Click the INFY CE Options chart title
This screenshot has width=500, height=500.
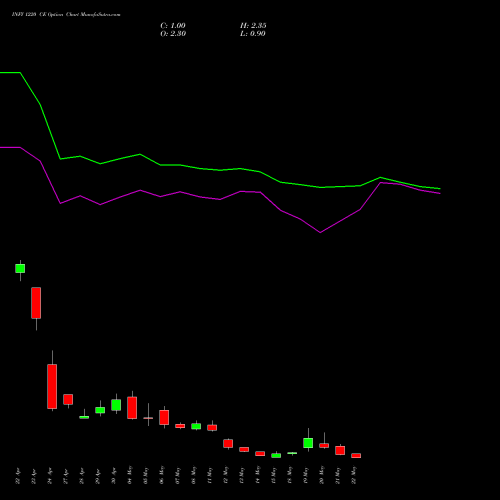(66, 15)
